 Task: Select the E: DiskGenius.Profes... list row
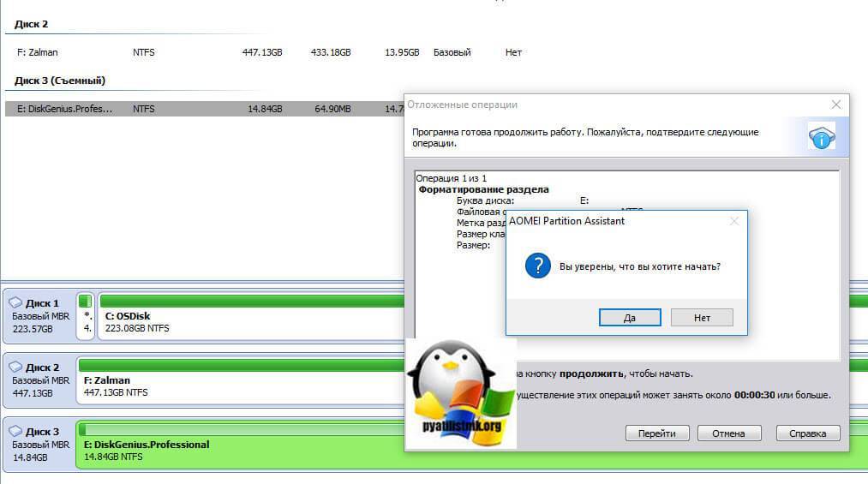(205, 109)
